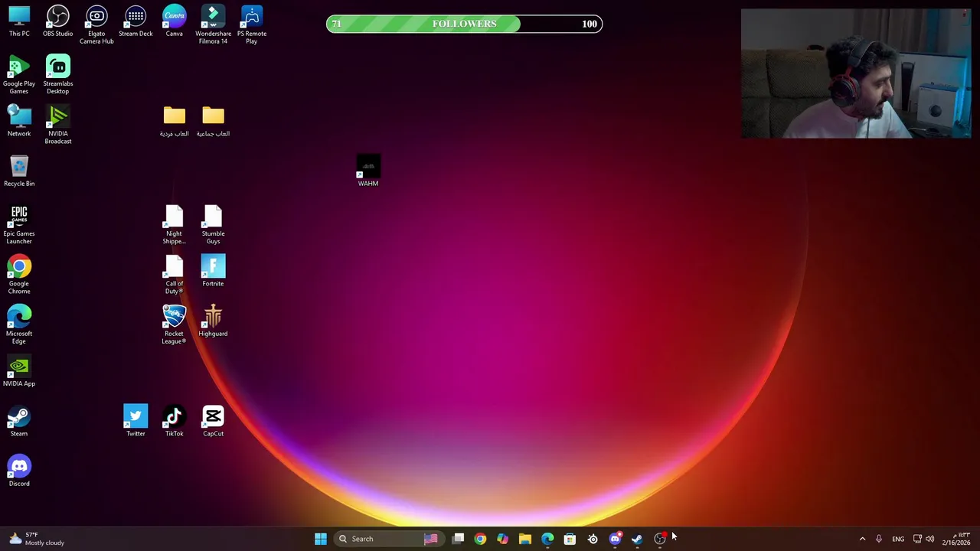This screenshot has width=980, height=551.
Task: Open the Mostly cloudy weather widget
Action: tap(35, 539)
